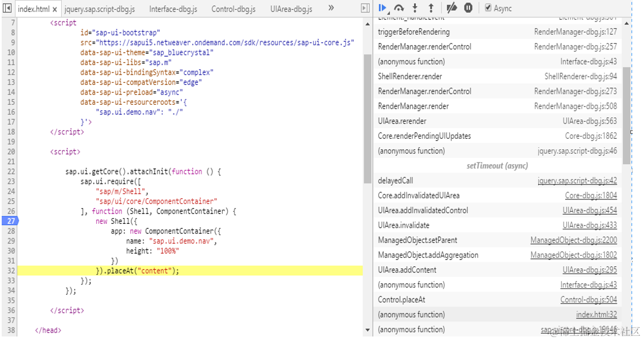Click RenderManager-dbg.js:508 location
Image resolution: width=644 pixels, height=341 pixels.
tap(575, 106)
